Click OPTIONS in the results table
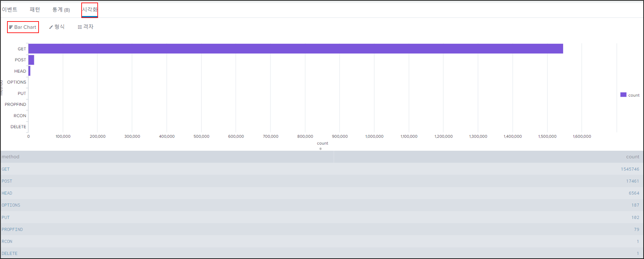Image resolution: width=644 pixels, height=259 pixels. point(11,205)
